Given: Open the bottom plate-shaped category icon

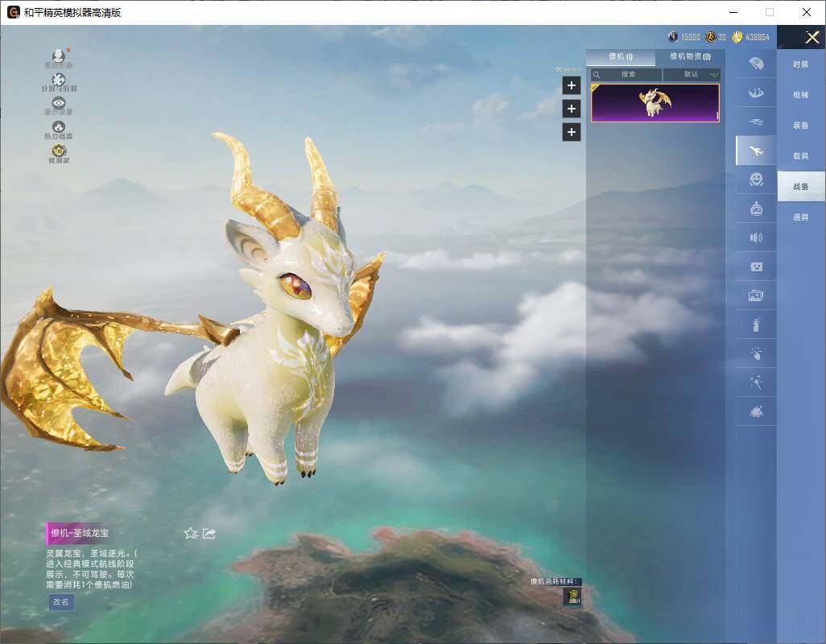Looking at the screenshot, I should pos(756,411).
